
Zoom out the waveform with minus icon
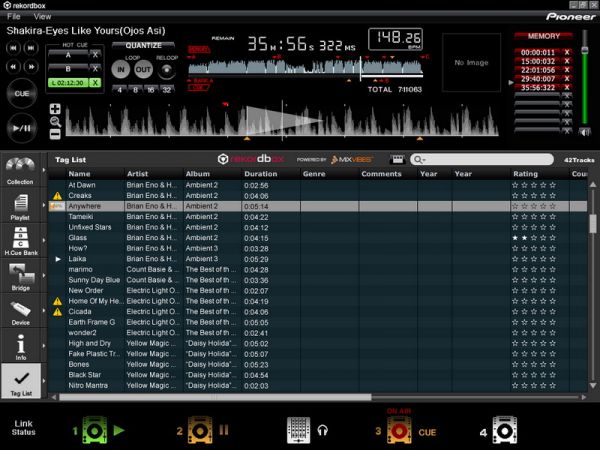coord(55,134)
